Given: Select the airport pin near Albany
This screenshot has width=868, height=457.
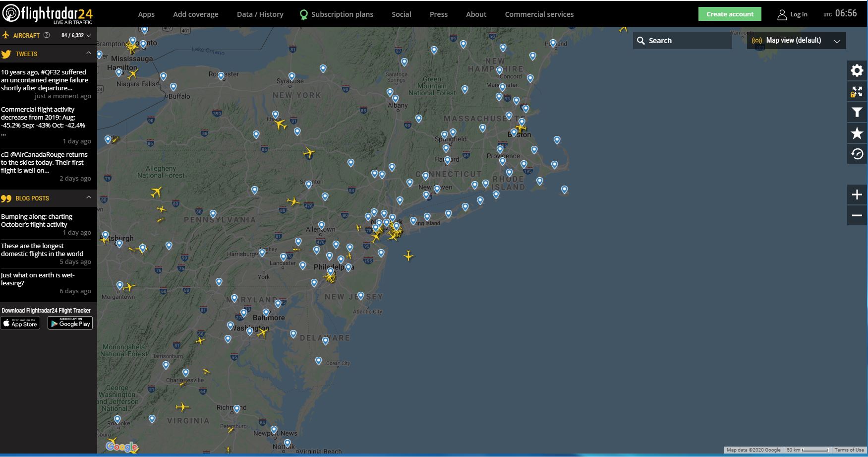Looking at the screenshot, I should click(x=396, y=99).
